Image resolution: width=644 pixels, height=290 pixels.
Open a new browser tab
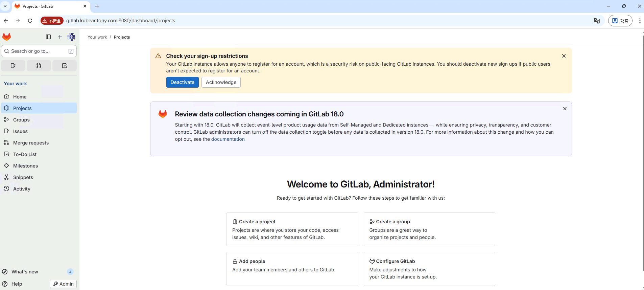(97, 6)
